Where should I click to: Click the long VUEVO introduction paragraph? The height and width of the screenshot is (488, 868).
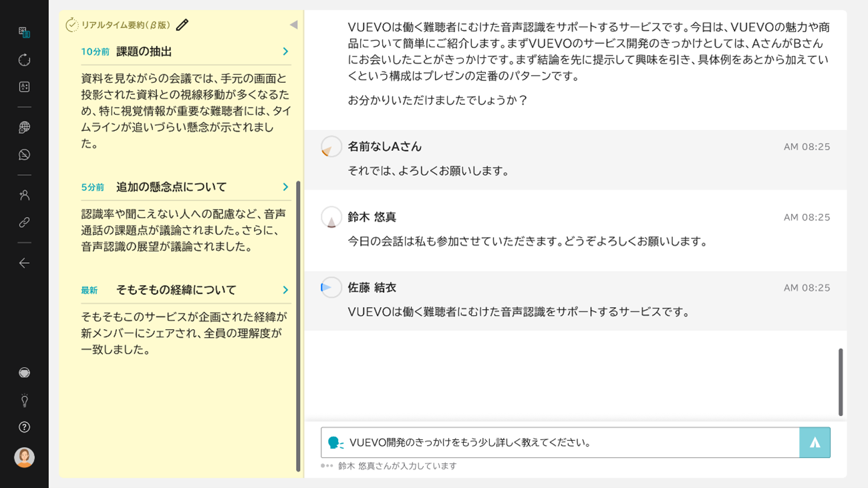coord(589,51)
